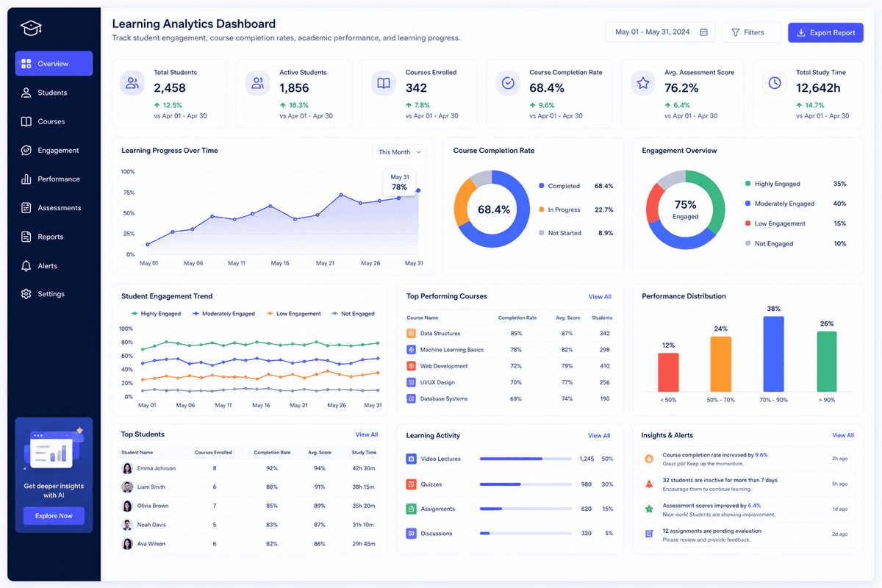Toggle Not Engaged legend in trend chart

tap(353, 314)
